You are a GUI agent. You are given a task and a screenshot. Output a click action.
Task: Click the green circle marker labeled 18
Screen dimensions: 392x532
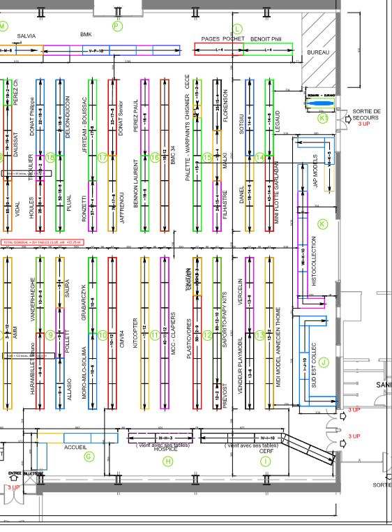click(x=50, y=157)
